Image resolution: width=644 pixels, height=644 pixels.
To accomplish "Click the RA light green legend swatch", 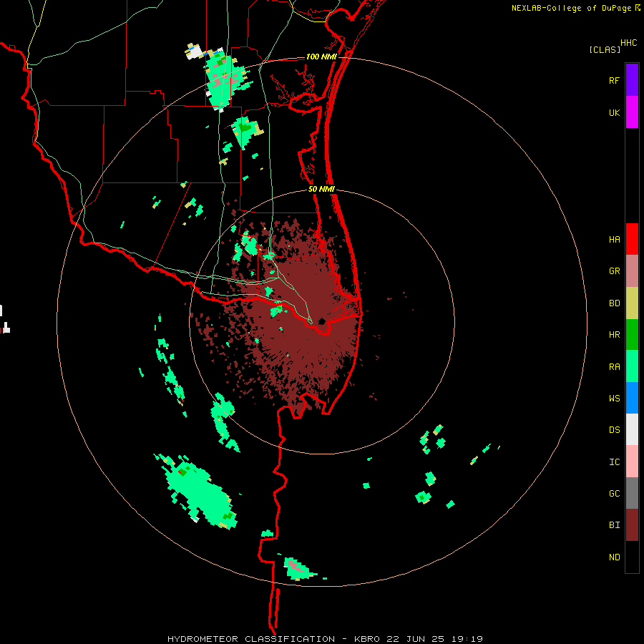I will pos(632,366).
